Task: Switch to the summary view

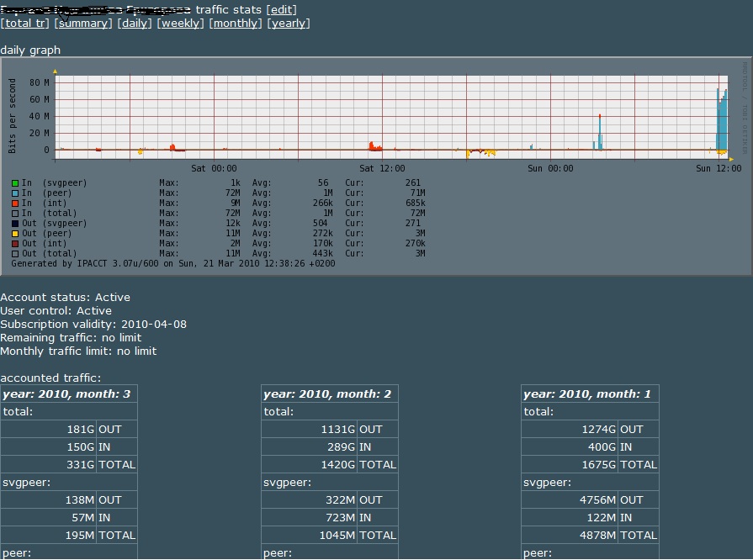Action: 82,24
